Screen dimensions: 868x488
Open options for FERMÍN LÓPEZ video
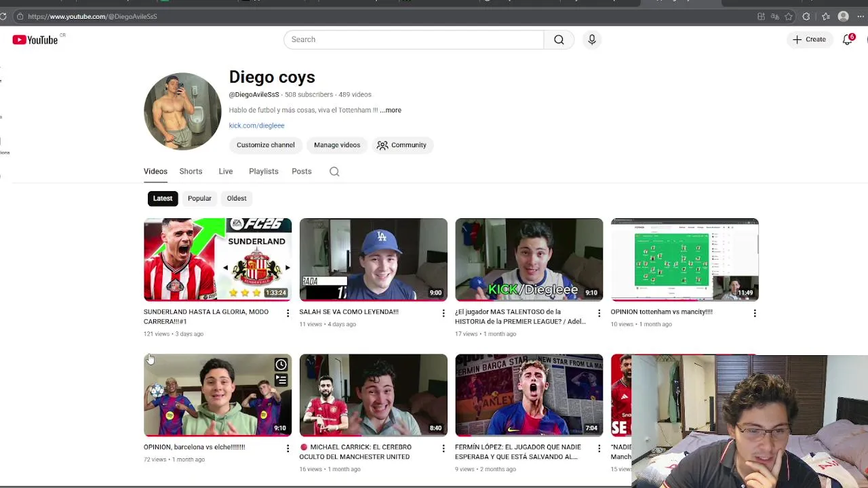point(599,449)
